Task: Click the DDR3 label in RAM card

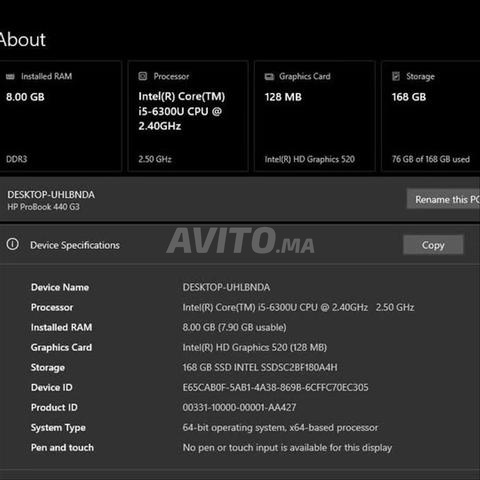Action: [x=16, y=159]
